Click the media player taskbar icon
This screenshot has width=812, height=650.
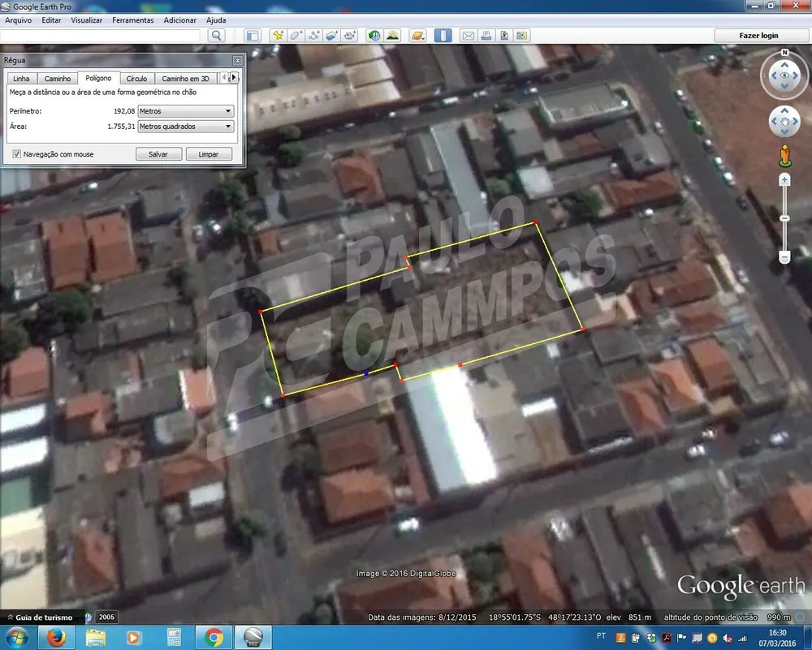point(134,637)
